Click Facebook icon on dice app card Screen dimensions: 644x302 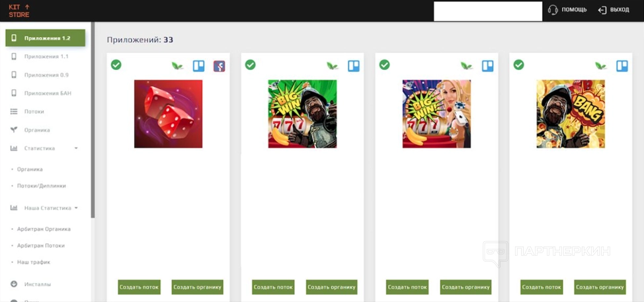[x=220, y=66]
